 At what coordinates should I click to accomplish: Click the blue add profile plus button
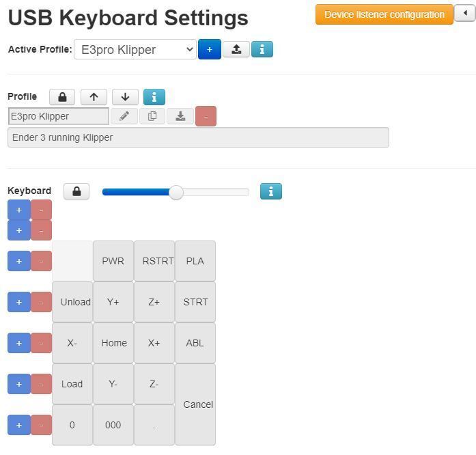pyautogui.click(x=209, y=49)
